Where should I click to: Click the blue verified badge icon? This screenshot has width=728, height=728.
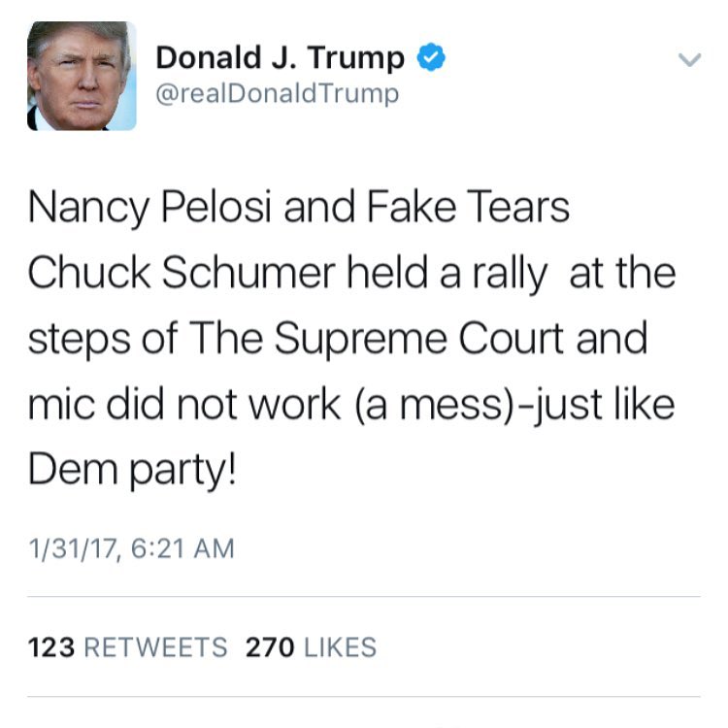pos(431,56)
